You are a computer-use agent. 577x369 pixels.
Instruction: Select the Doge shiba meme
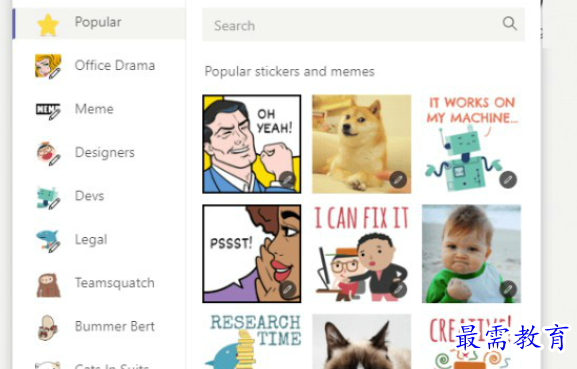click(x=361, y=144)
